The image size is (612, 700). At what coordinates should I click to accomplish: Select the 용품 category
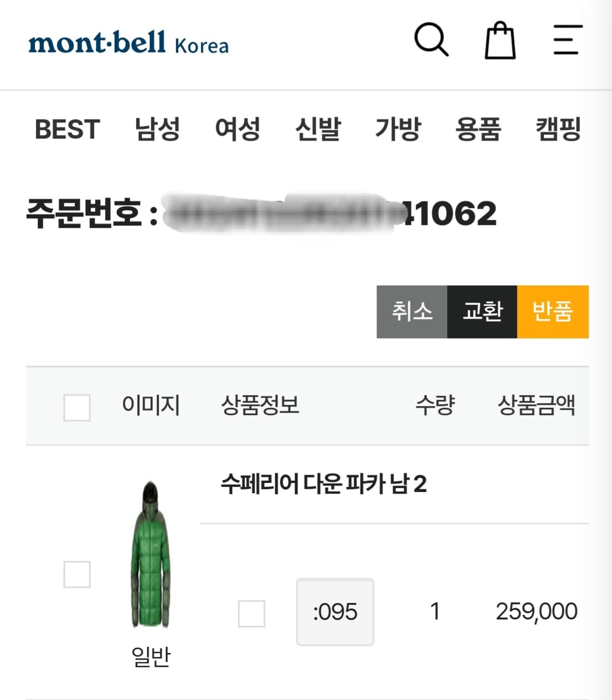pyautogui.click(x=478, y=130)
